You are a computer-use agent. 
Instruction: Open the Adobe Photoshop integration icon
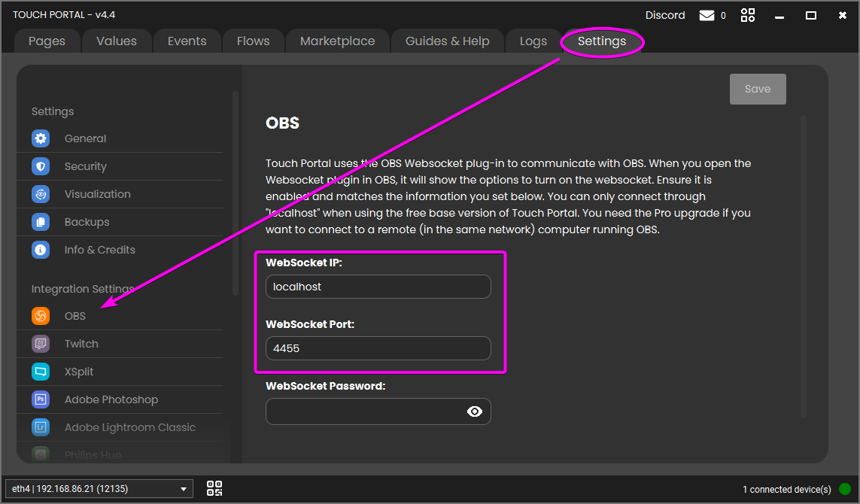pyautogui.click(x=41, y=399)
